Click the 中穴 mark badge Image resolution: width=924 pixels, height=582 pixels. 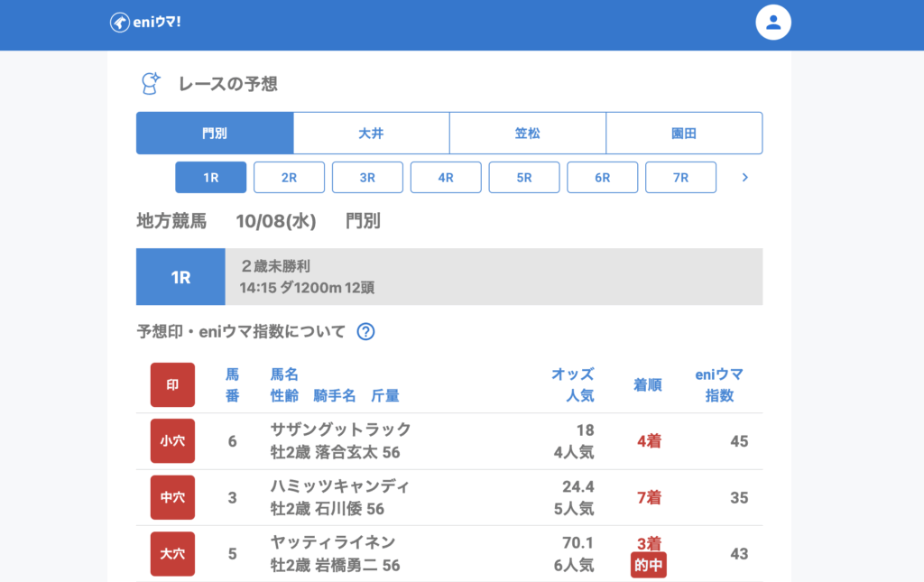click(x=172, y=497)
